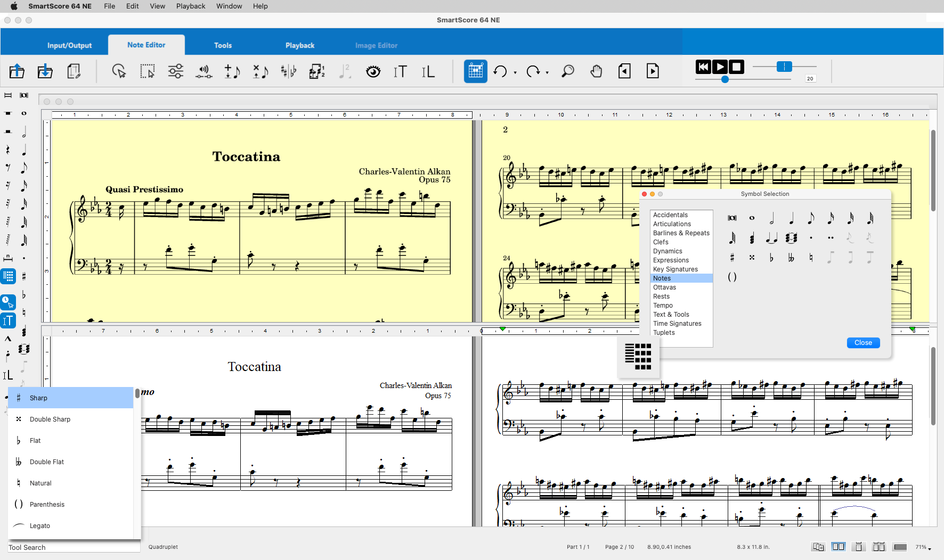
Task: Select the zoom magnifier tool
Action: (x=568, y=71)
